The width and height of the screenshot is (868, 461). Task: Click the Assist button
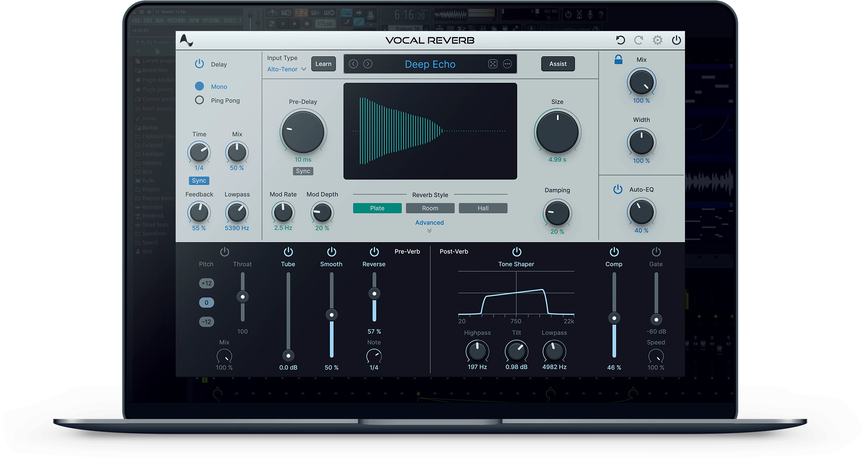[x=558, y=64]
